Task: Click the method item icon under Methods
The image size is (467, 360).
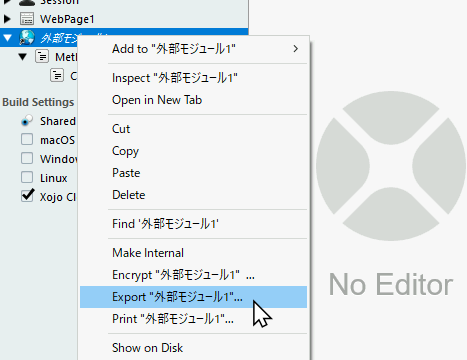Action: click(x=57, y=75)
